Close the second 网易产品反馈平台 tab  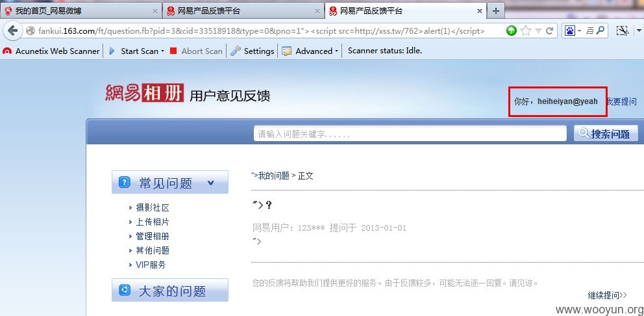317,12
